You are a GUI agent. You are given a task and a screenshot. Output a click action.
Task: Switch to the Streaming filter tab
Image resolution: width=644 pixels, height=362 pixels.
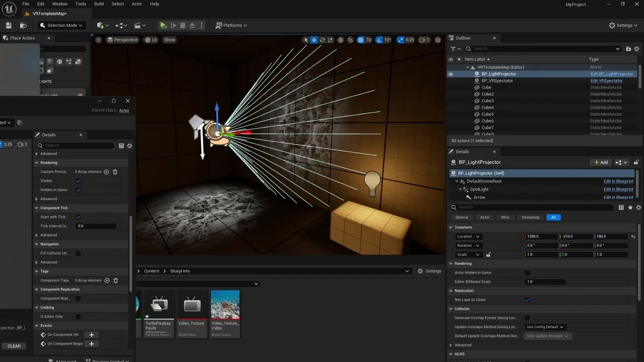click(x=530, y=217)
